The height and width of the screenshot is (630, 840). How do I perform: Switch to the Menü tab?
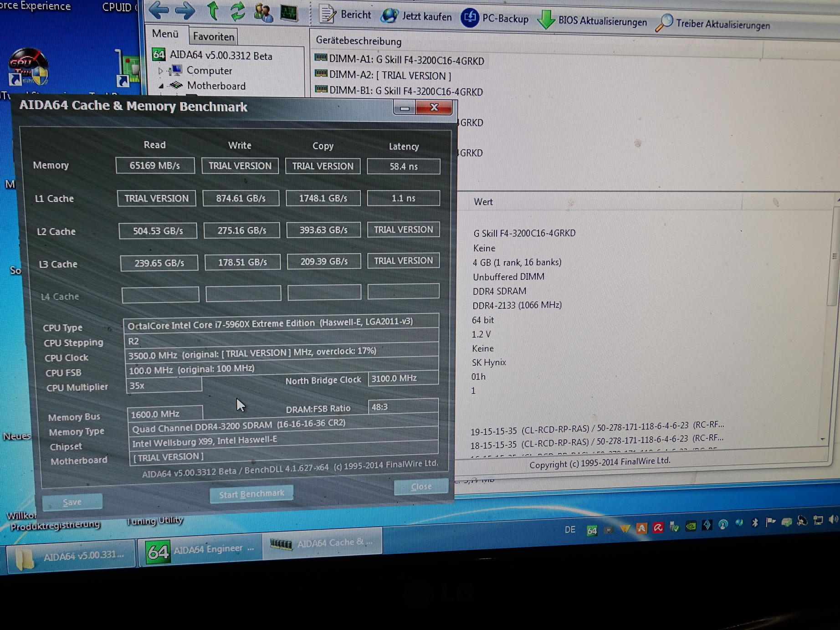(x=165, y=34)
